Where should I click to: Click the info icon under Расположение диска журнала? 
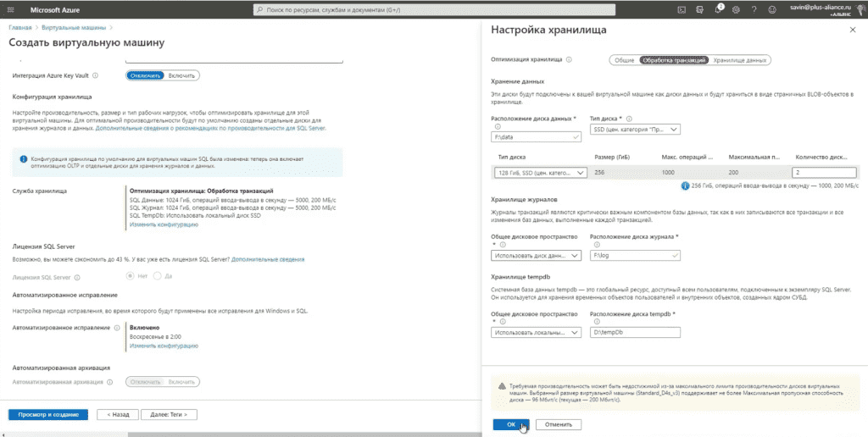point(596,244)
